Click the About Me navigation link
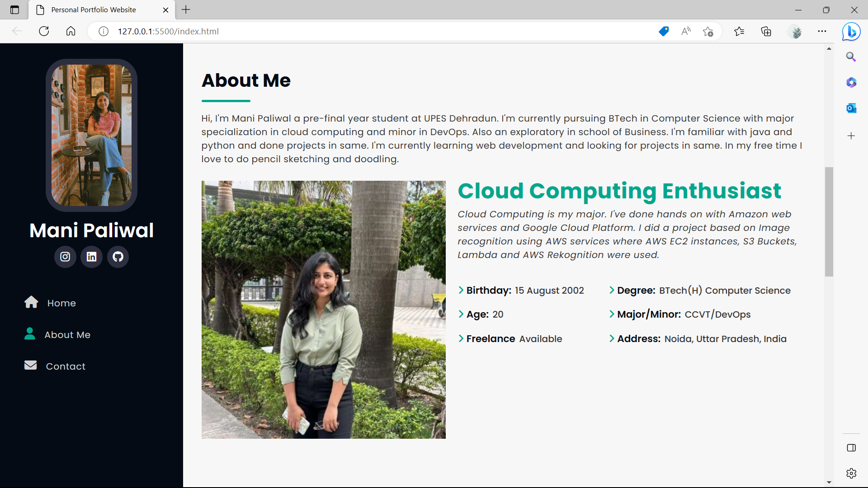868x488 pixels. coord(67,334)
